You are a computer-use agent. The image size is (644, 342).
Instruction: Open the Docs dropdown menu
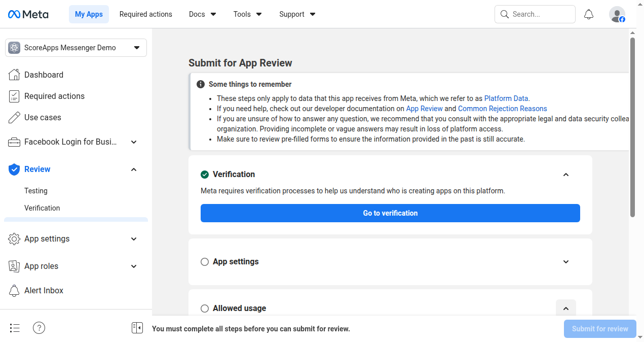pos(203,14)
